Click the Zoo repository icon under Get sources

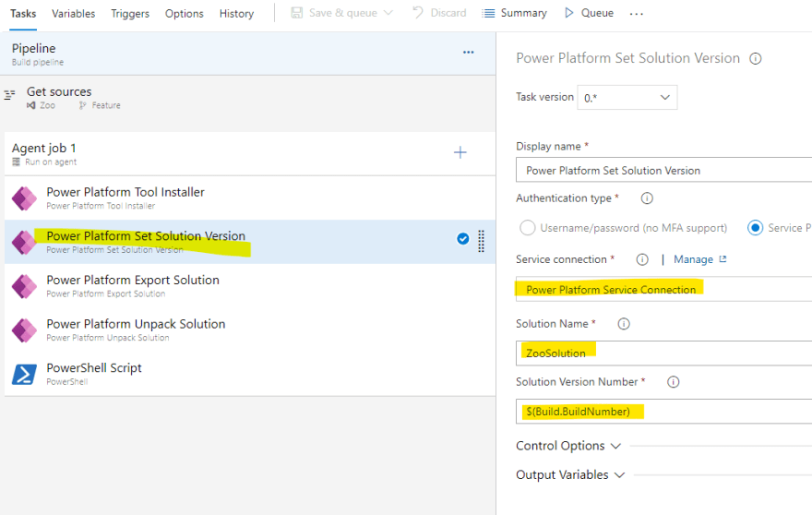[31, 105]
